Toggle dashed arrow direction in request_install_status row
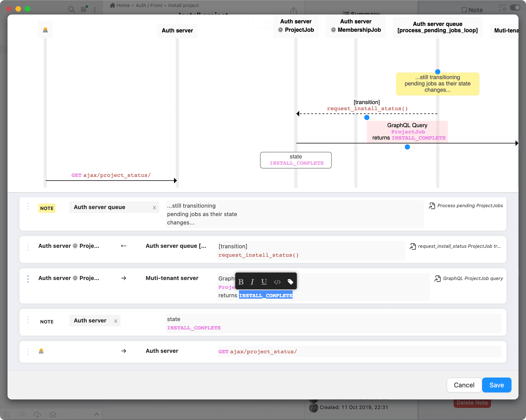This screenshot has width=526, height=420. (x=124, y=246)
